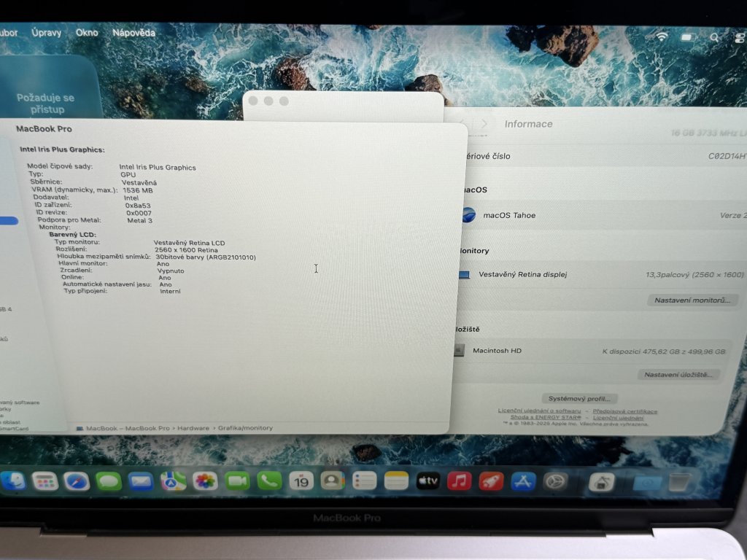
Task: Open the Úpravy menu
Action: (x=47, y=33)
